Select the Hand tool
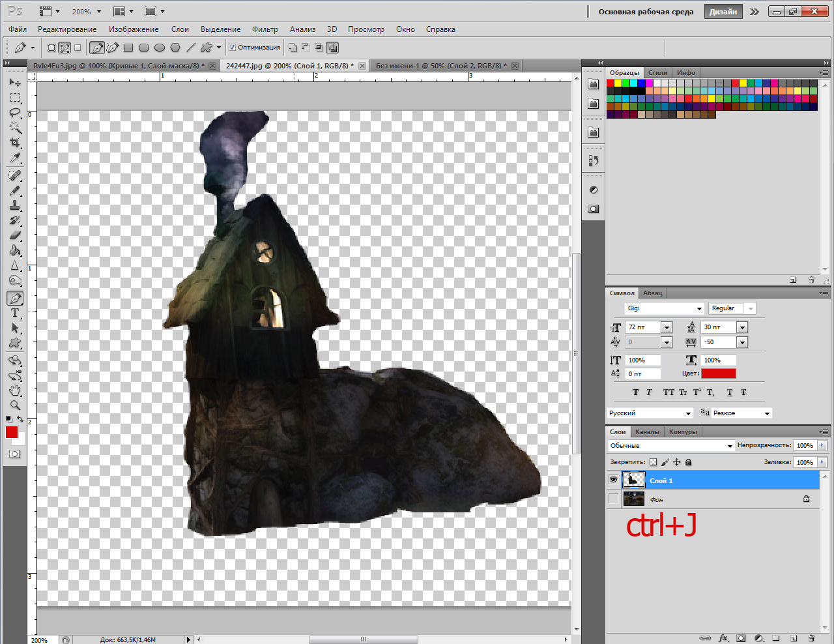Viewport: 834px width, 644px height. [15, 390]
